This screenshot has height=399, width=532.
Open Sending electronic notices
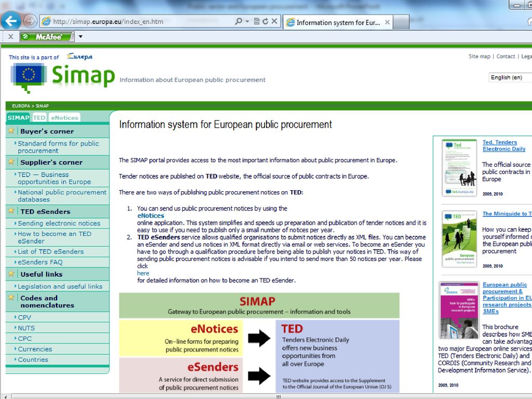point(59,223)
